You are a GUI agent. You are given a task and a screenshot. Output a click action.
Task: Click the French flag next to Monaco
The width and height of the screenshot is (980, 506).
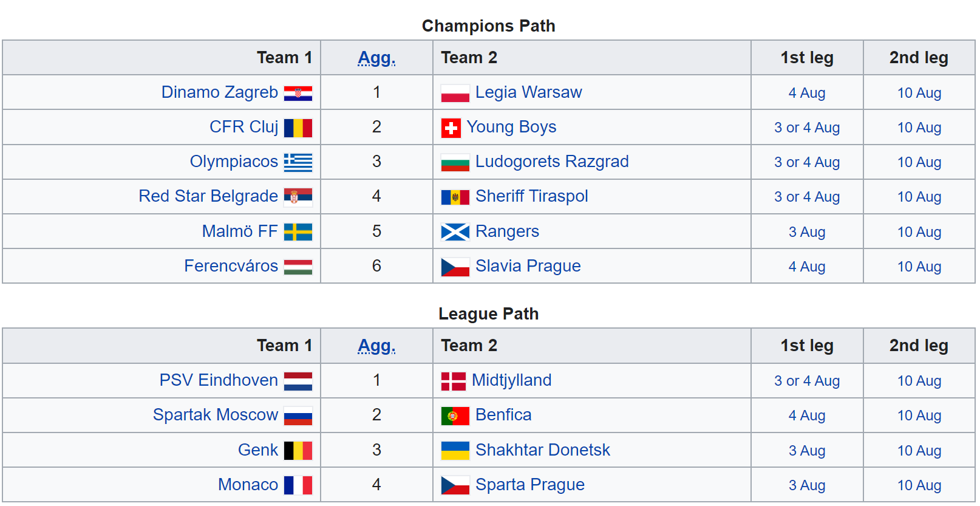(298, 485)
